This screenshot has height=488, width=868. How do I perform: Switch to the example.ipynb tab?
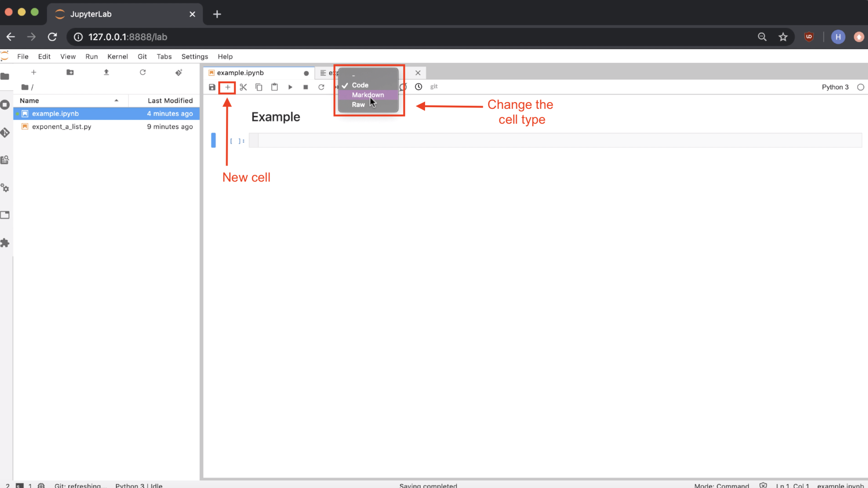tap(240, 73)
